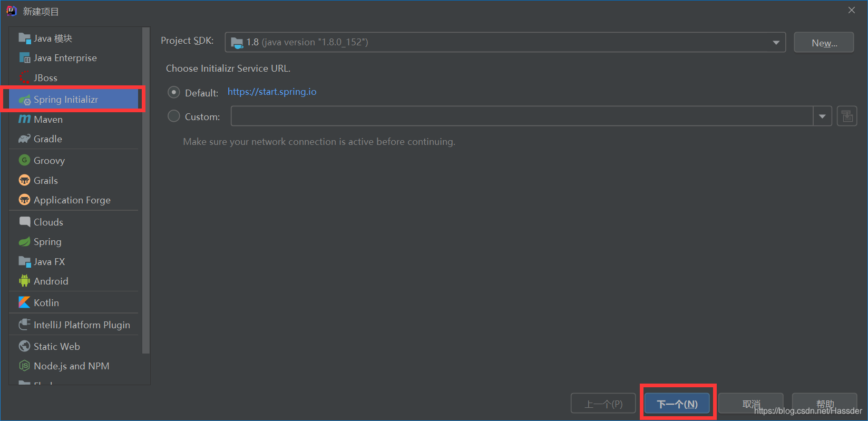Click the Clouds speech bubble icon

(x=24, y=222)
